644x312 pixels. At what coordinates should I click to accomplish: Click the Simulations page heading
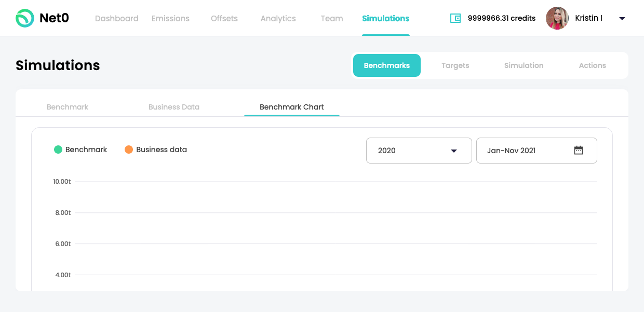point(58,65)
